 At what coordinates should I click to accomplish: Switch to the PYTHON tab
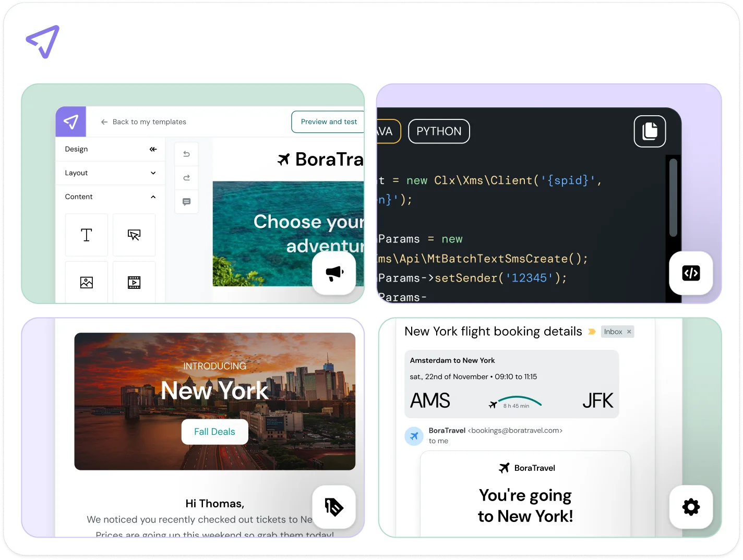tap(439, 131)
